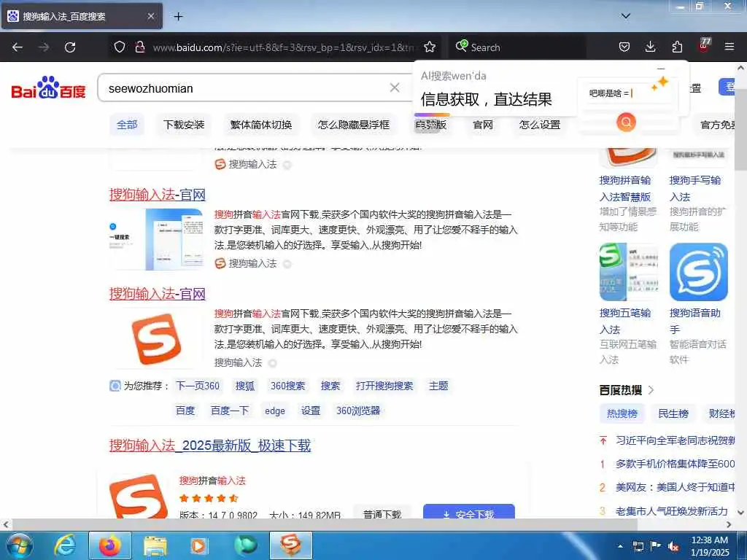Click the 搜狗五笔输入法 sidebar image

coord(628,272)
